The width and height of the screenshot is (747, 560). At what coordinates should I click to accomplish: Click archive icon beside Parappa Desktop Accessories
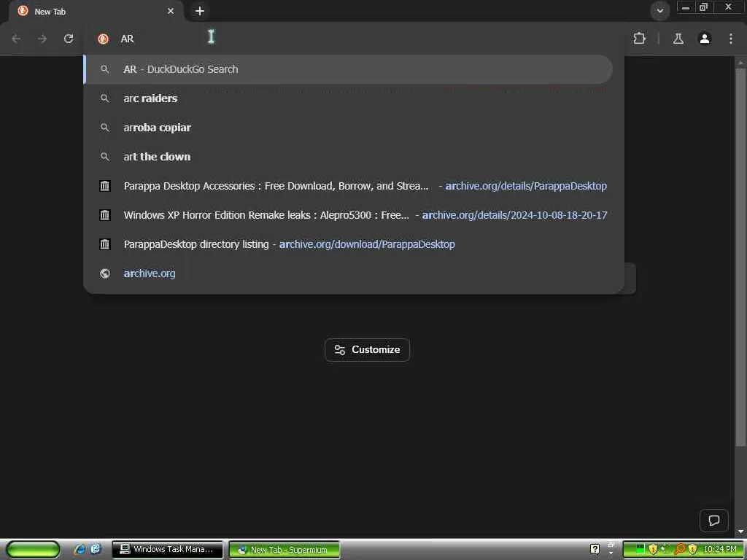click(105, 186)
